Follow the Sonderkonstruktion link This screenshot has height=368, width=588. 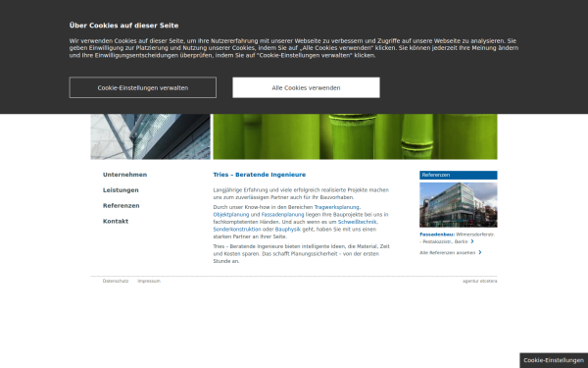[x=237, y=229]
